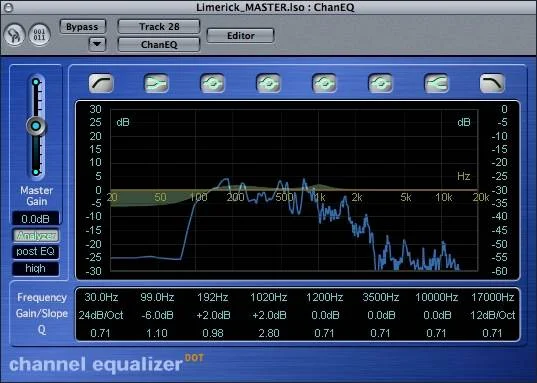The height and width of the screenshot is (383, 537).
Task: Enable the low-pass filter band icon
Action: tap(492, 83)
